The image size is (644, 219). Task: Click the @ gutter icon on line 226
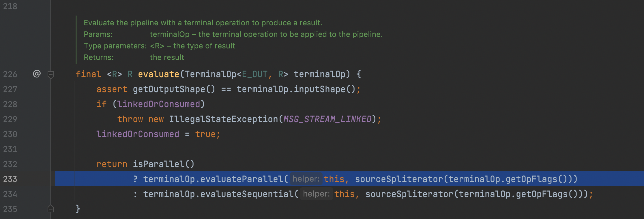tap(37, 74)
